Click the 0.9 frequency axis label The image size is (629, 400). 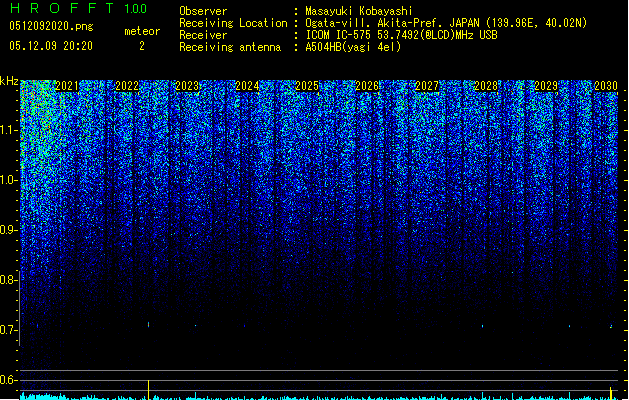(x=8, y=230)
